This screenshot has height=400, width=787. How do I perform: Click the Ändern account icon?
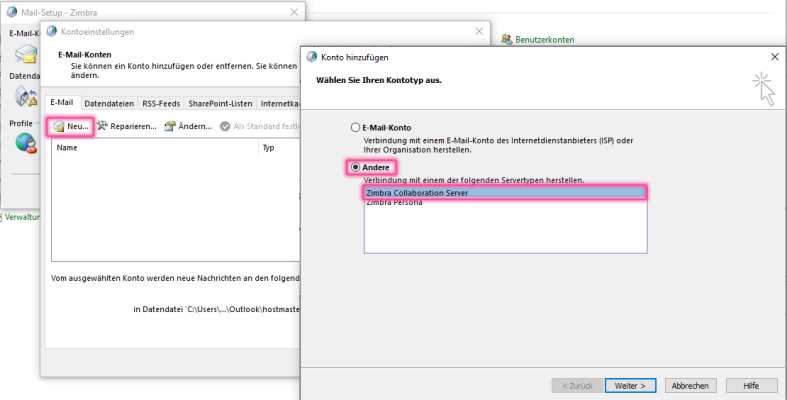pos(170,127)
